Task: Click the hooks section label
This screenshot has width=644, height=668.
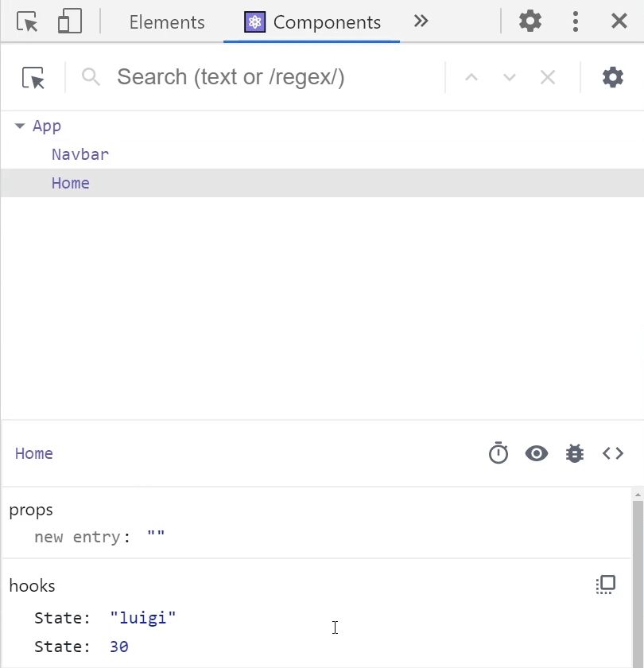Action: click(x=32, y=586)
